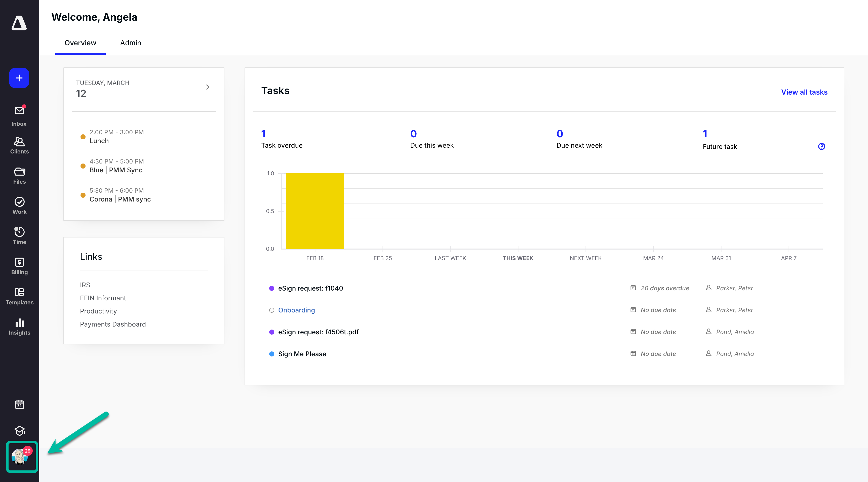Open the Payments Dashboard link

(112, 324)
